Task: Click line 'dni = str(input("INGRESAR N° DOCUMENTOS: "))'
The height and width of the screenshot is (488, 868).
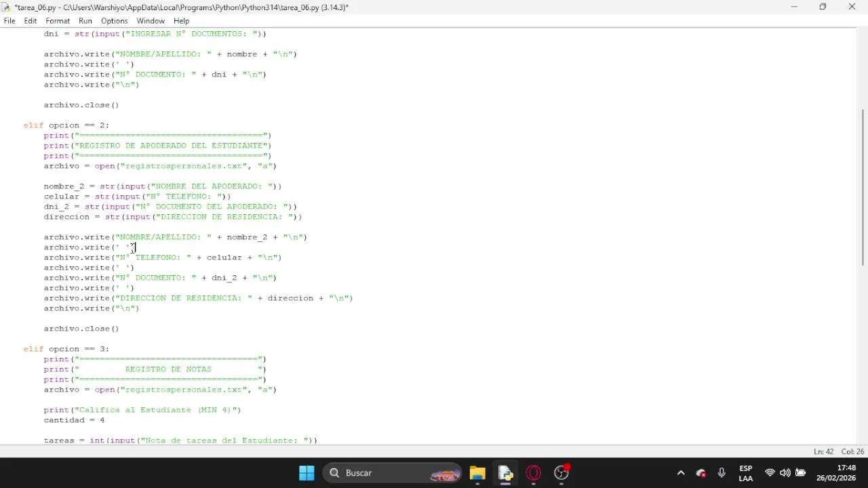Action: [155, 33]
